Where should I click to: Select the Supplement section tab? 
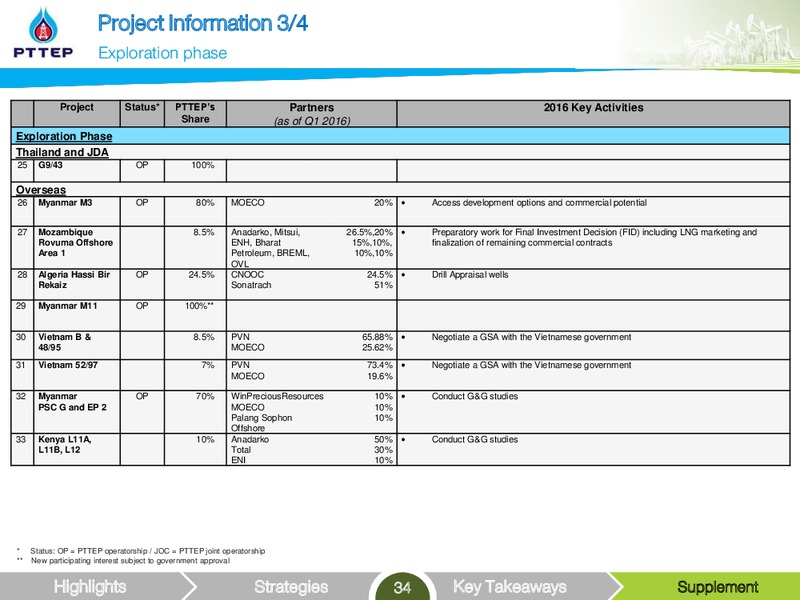point(717,587)
